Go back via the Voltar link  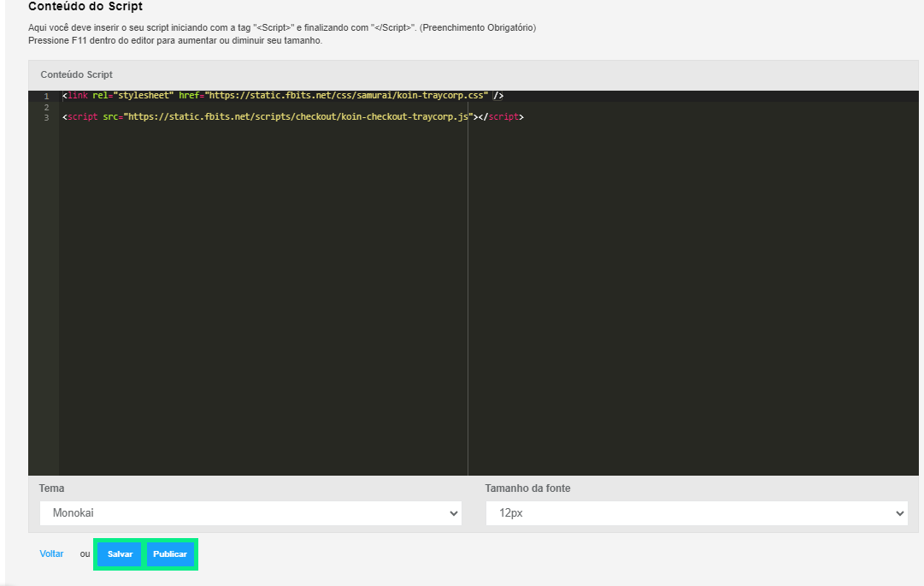(x=51, y=554)
